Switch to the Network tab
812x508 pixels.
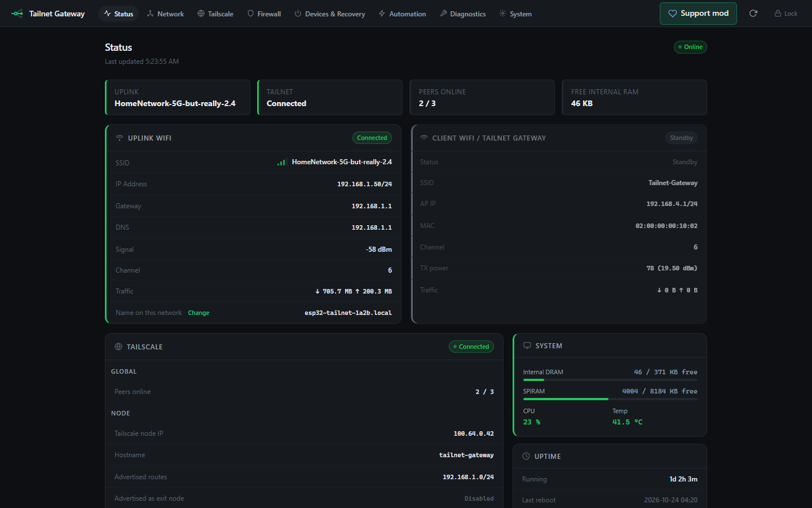point(165,14)
